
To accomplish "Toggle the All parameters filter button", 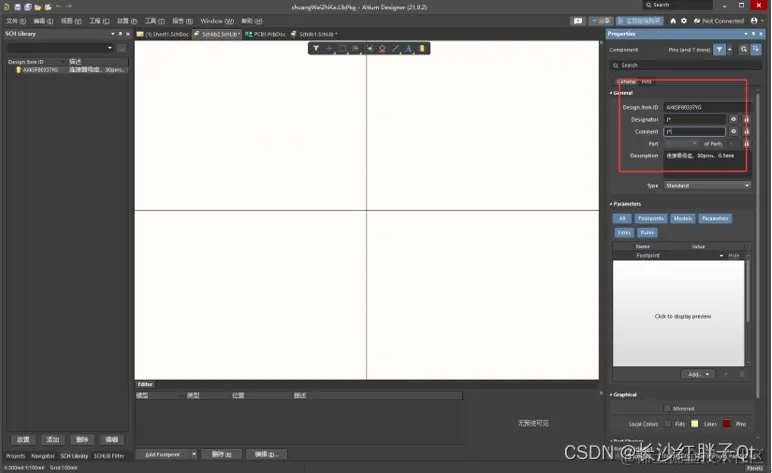I will pyautogui.click(x=622, y=218).
